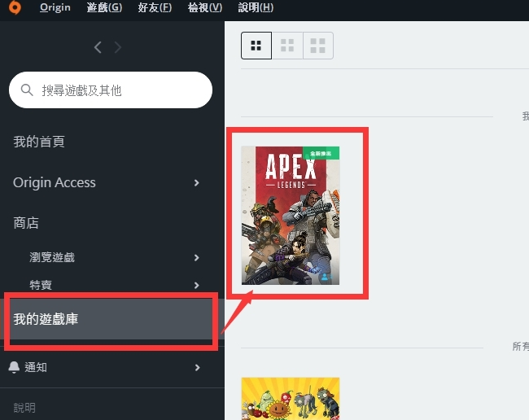Screen dimensions: 529x420
Task: Go to 我的首頁
Action: pyautogui.click(x=39, y=142)
